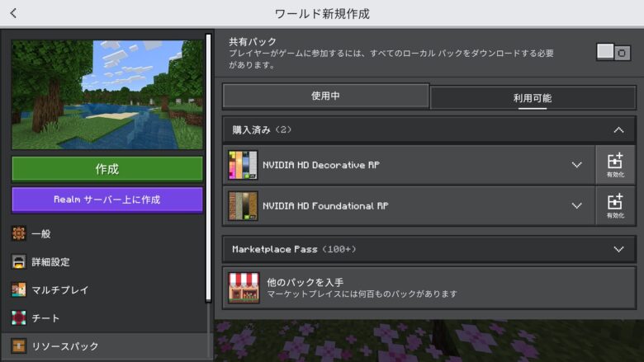
Task: Open the マルチプレイ section
Action: pyautogui.click(x=106, y=289)
